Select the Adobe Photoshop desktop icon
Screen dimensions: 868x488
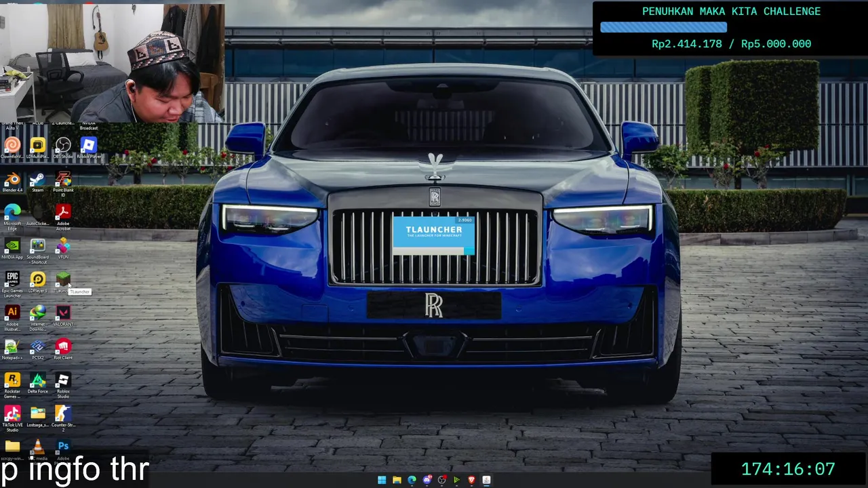[63, 447]
